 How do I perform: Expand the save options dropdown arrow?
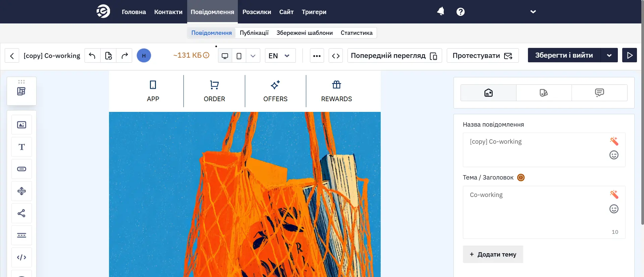coord(609,55)
